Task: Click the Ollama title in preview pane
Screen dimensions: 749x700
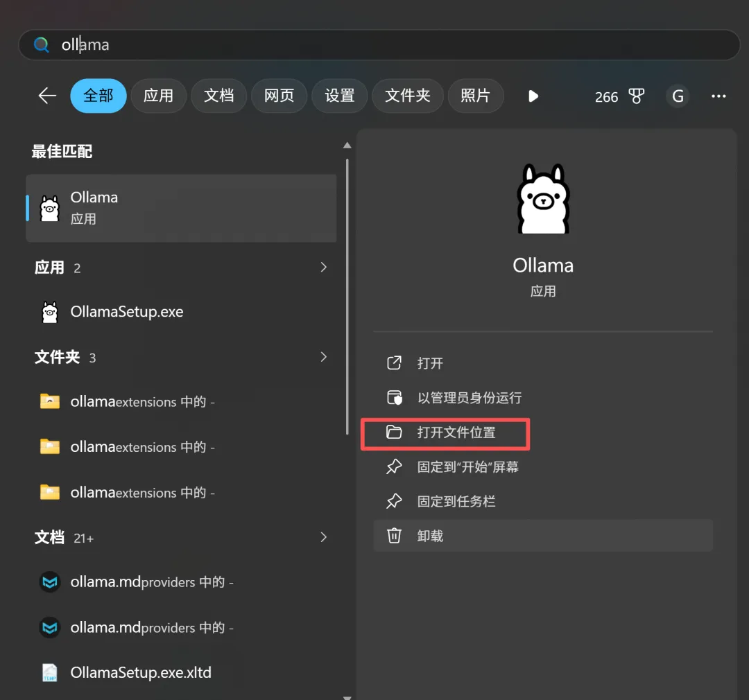Action: tap(543, 265)
